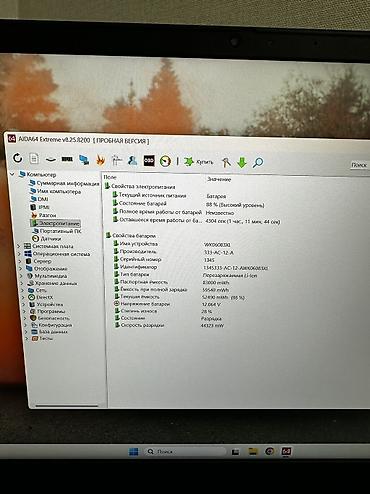
Task: Expand the Сеть node
Action: tap(23, 290)
